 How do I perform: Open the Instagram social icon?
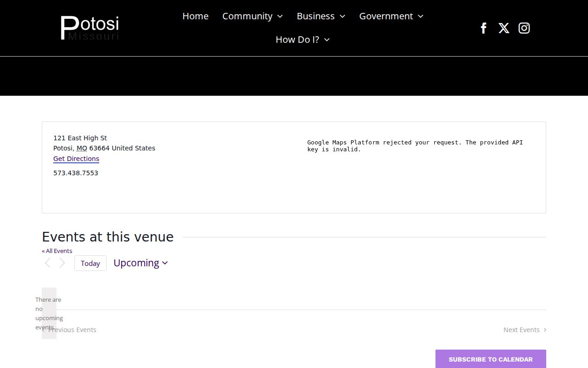coord(524,28)
